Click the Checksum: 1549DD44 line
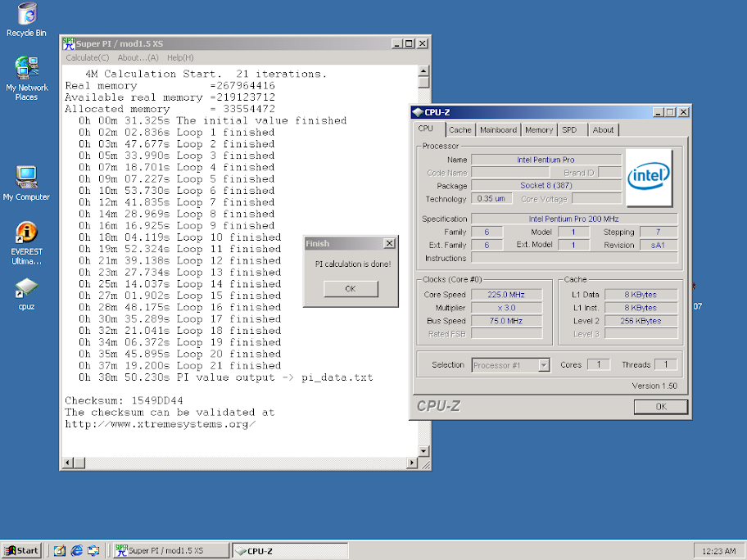This screenshot has height=560, width=747. [x=124, y=400]
